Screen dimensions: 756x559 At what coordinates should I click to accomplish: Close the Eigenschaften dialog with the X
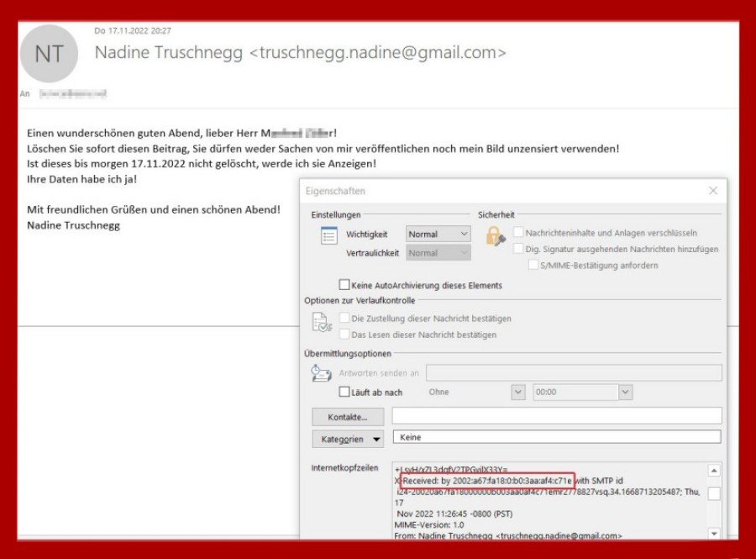coord(713,191)
